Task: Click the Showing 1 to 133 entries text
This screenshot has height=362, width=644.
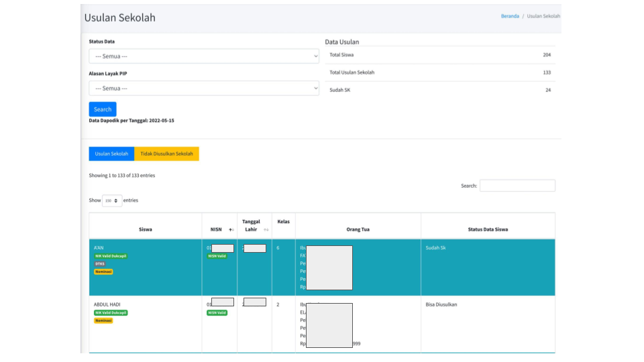Action: 122,175
